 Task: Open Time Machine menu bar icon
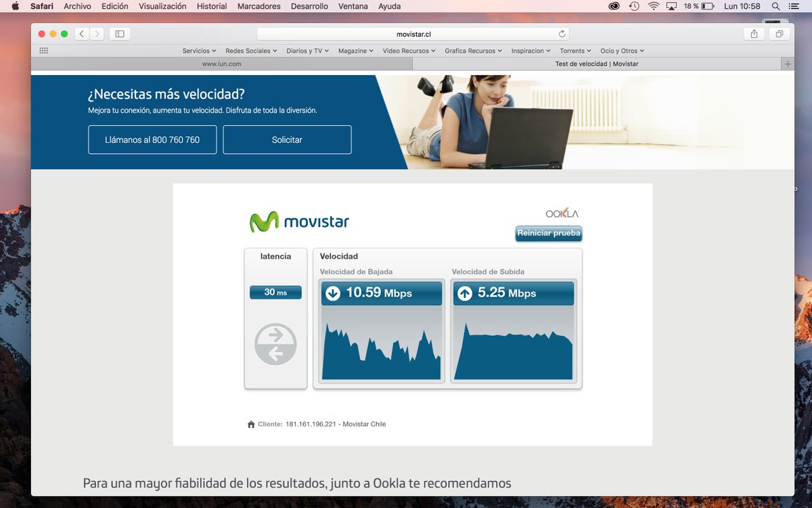[634, 6]
